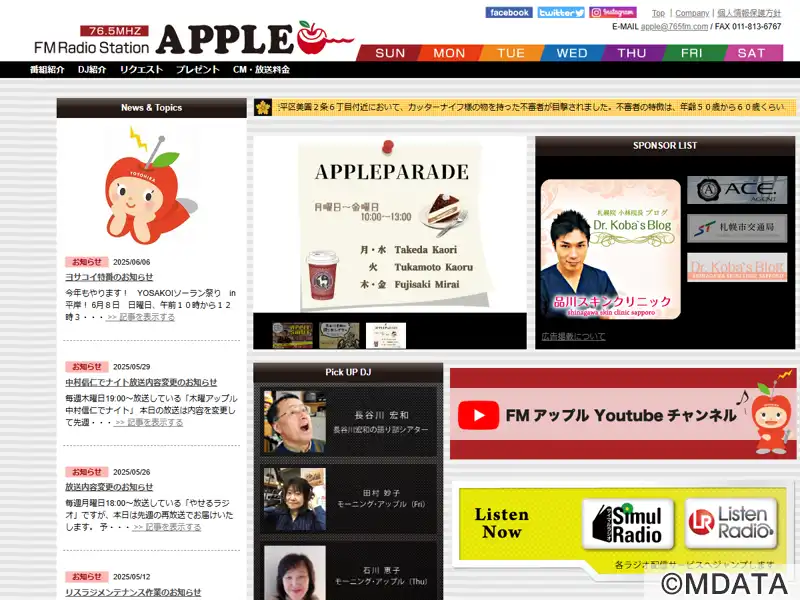The width and height of the screenshot is (800, 600).
Task: Click the yellow flower icon beside news ticker
Action: 263,108
